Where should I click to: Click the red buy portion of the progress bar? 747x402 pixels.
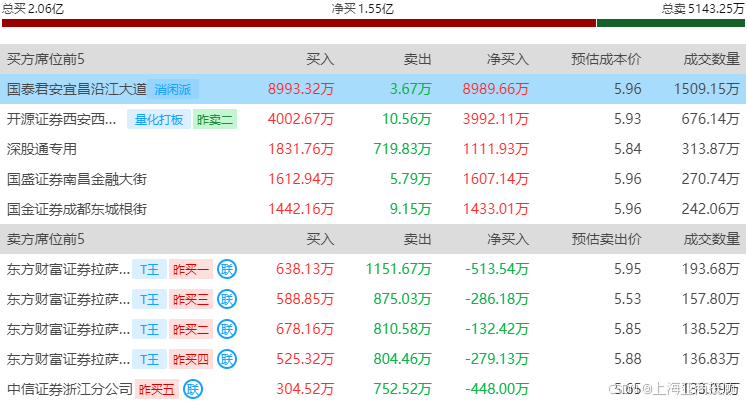[x=299, y=23]
